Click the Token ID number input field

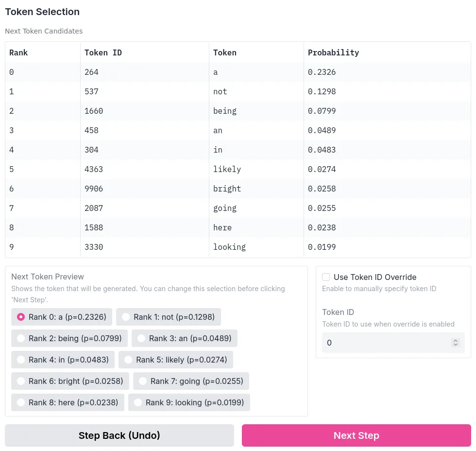click(386, 343)
